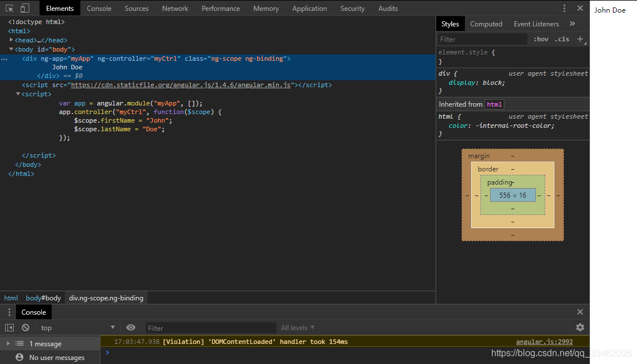Select body#body in the breadcrumb bar
This screenshot has width=637, height=364.
click(x=44, y=298)
